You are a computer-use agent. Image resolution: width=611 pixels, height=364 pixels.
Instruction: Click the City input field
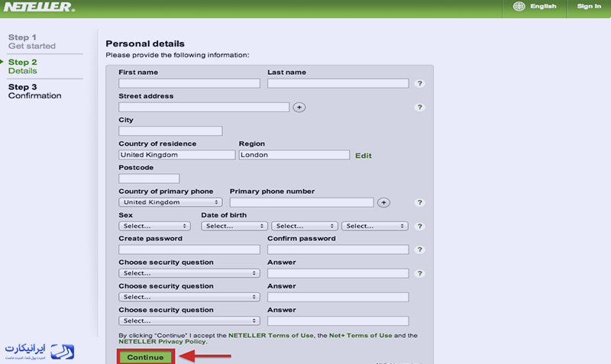(170, 130)
